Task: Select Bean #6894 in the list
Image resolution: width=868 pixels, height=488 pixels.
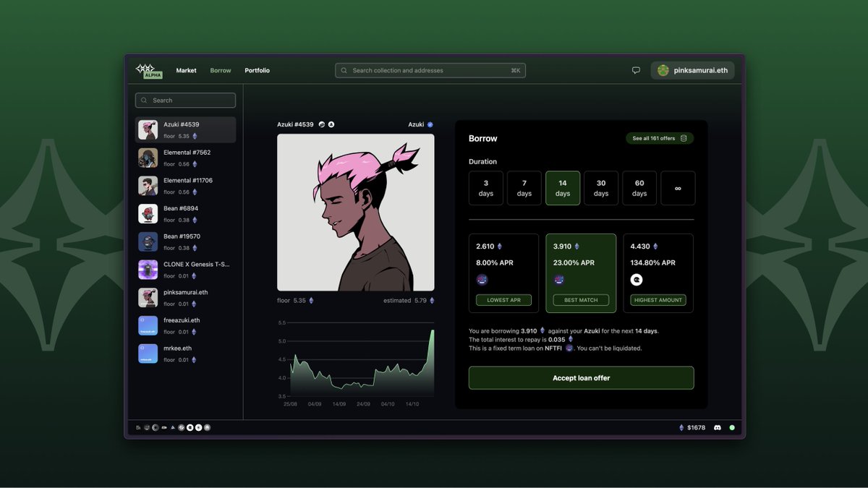Action: pyautogui.click(x=186, y=214)
